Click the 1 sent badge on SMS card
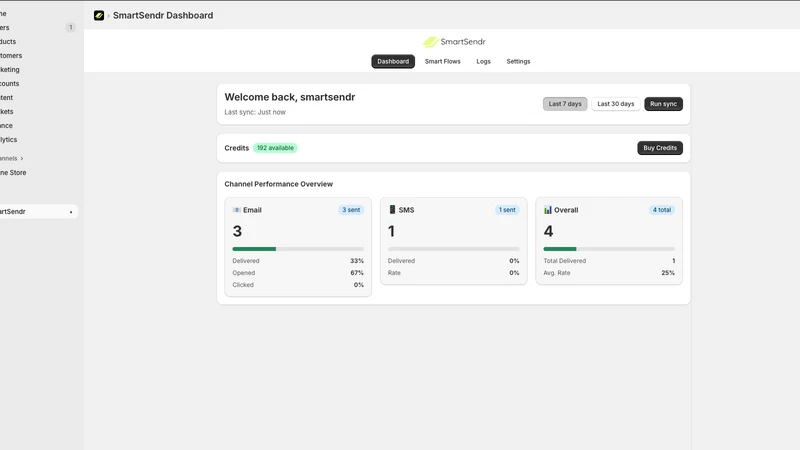Screen dimensions: 800x450 click(507, 210)
